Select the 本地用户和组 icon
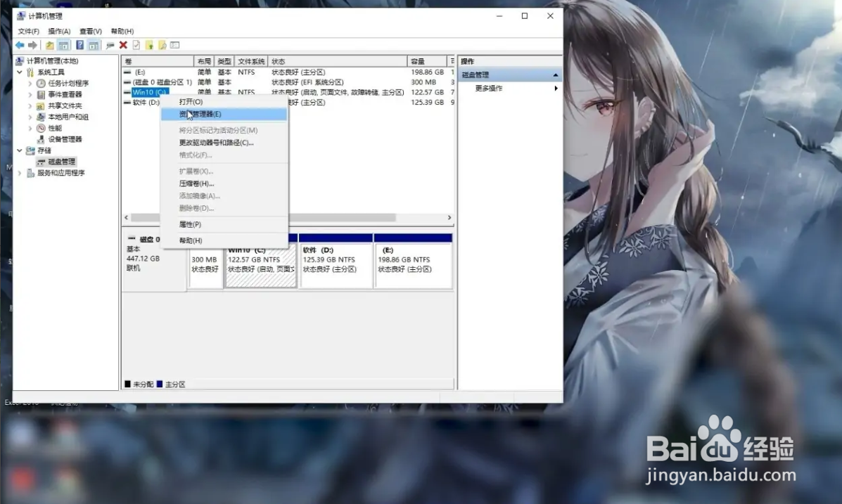842x504 pixels. 41,117
